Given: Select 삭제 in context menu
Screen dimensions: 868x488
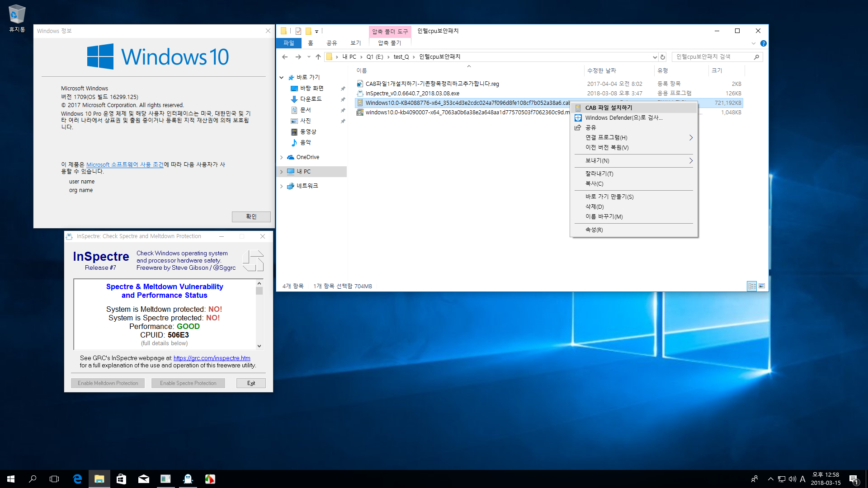Looking at the screenshot, I should (x=634, y=206).
